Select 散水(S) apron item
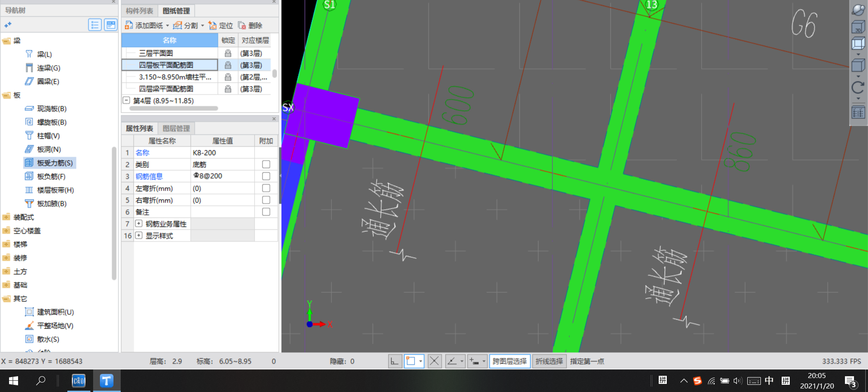This screenshot has height=392, width=868. pyautogui.click(x=42, y=339)
